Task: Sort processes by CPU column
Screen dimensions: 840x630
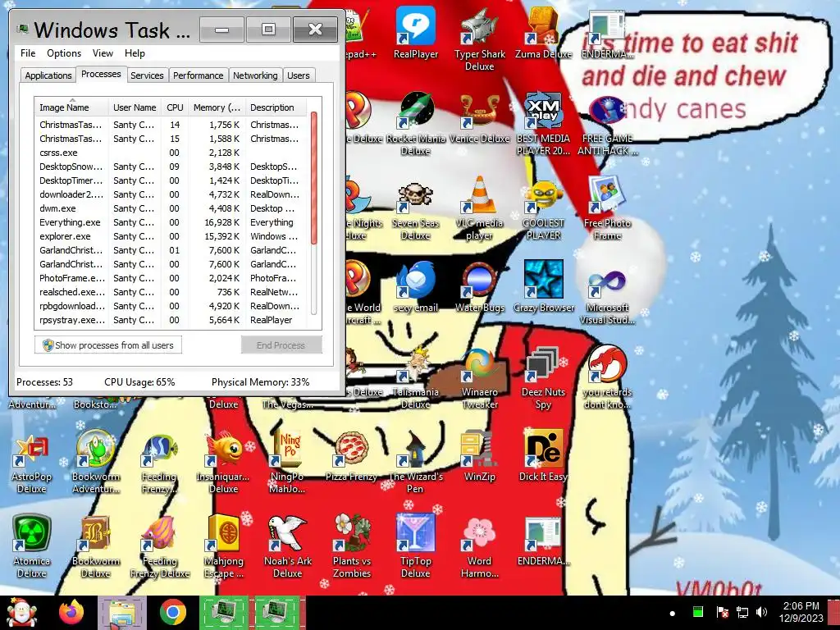Action: tap(175, 107)
